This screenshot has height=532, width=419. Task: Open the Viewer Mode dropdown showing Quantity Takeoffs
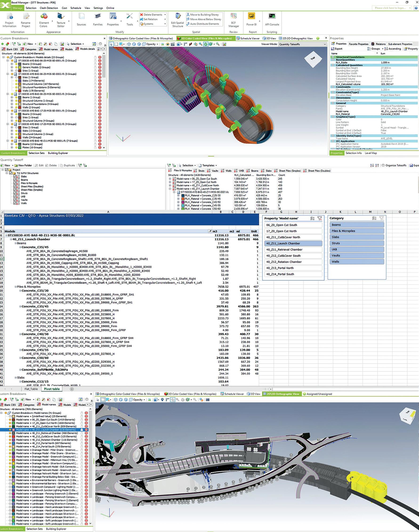[302, 44]
